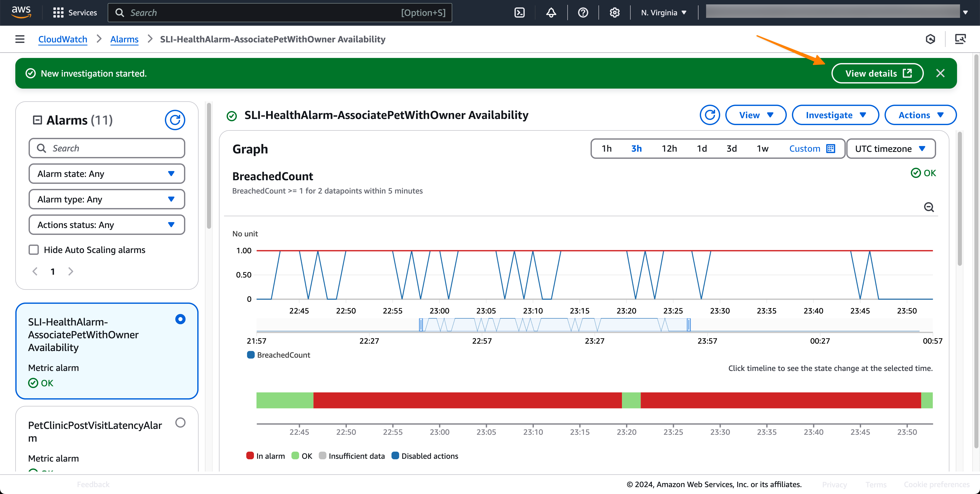The image size is (980, 494).
Task: Open the UTC timezone dropdown
Action: (890, 149)
